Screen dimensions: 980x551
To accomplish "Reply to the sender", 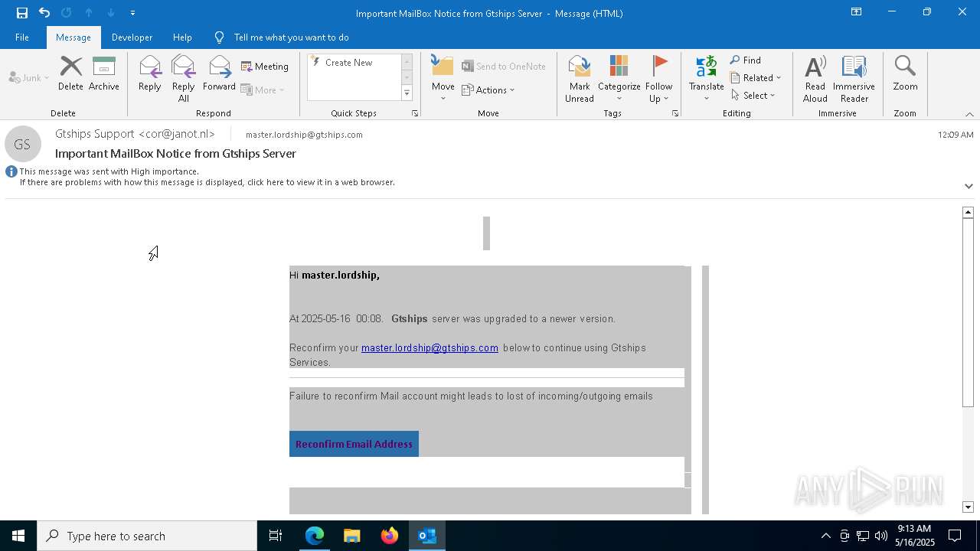I will tap(150, 73).
